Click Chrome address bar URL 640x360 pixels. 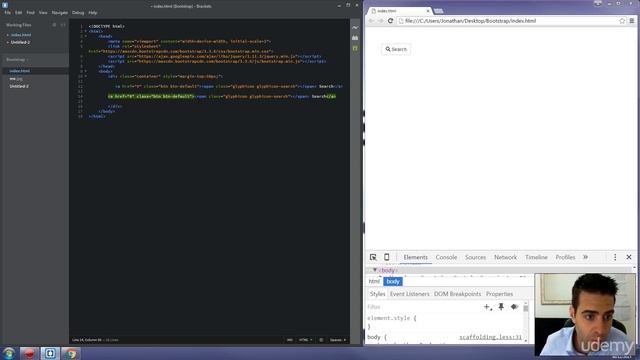pos(470,21)
